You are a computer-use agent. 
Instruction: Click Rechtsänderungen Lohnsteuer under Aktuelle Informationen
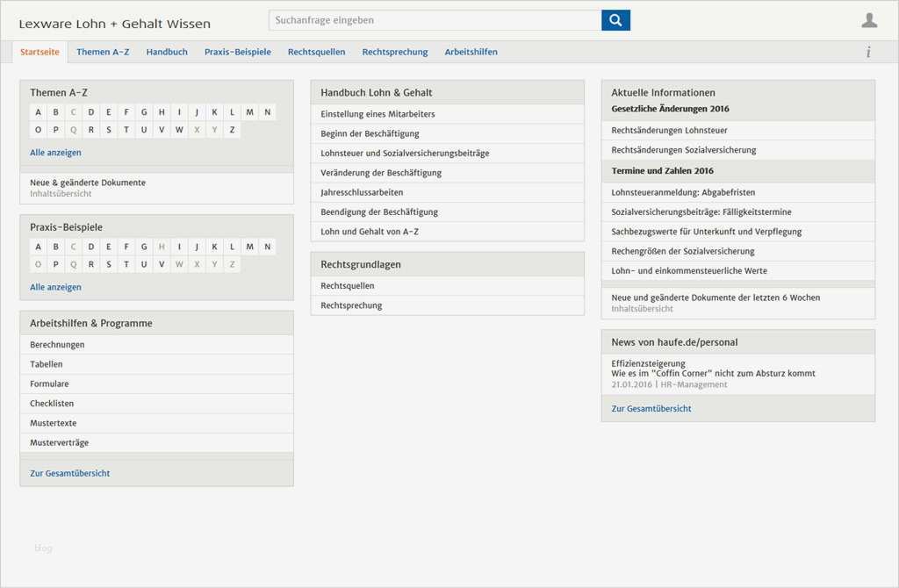(672, 130)
